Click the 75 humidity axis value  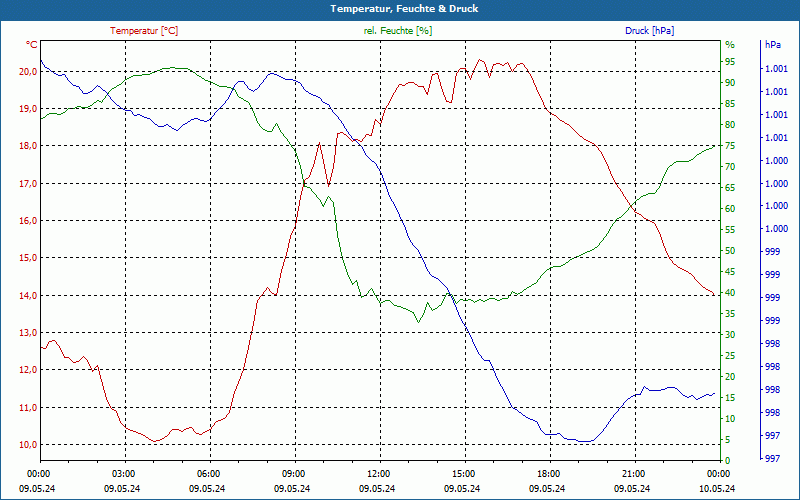(x=730, y=146)
